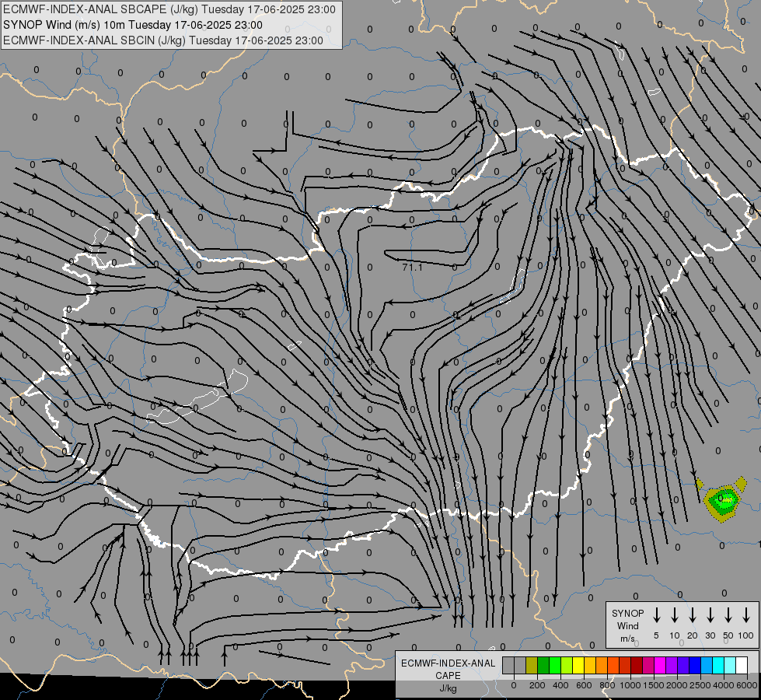Image resolution: width=761 pixels, height=700 pixels.
Task: Click the 2500 tick label on CAPE scale
Action: tap(700, 685)
